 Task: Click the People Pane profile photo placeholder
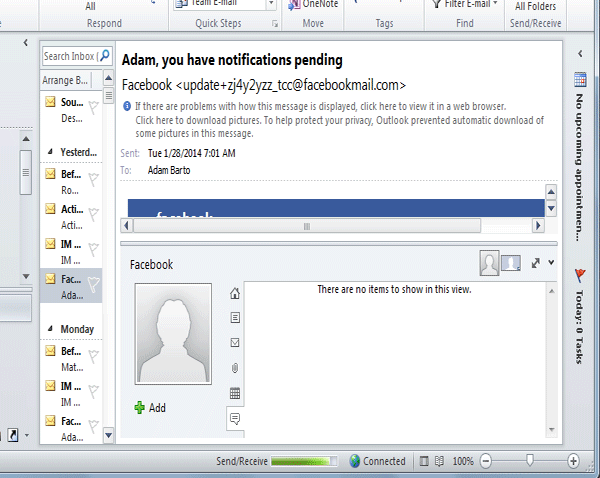click(173, 334)
